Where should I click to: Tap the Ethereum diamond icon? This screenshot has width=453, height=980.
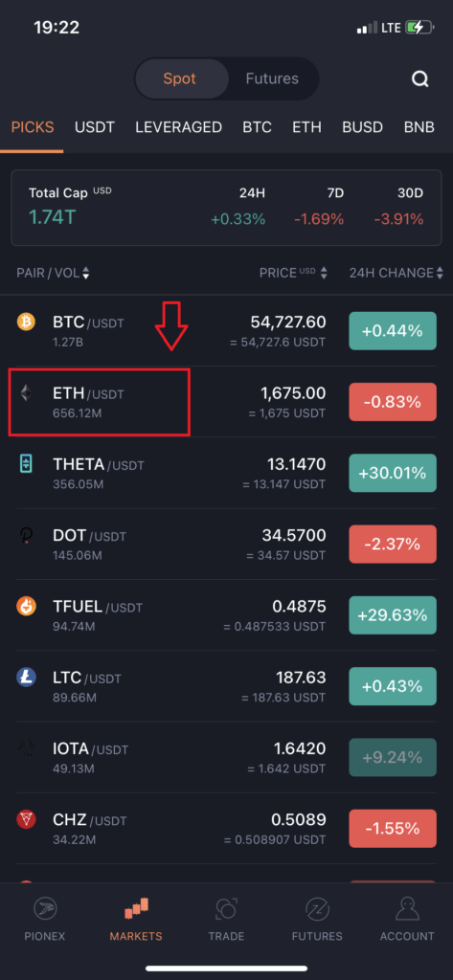(x=26, y=393)
